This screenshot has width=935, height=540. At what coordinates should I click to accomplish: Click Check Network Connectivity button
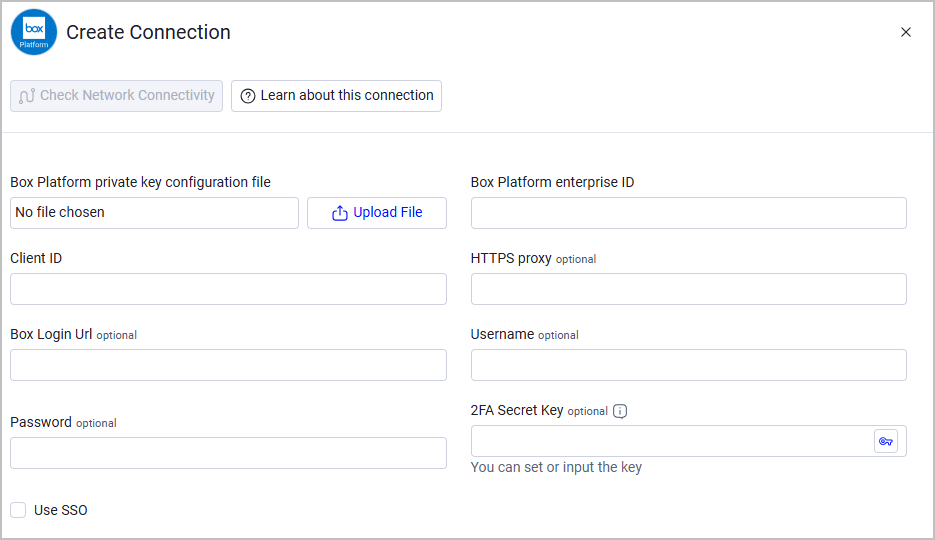point(116,96)
